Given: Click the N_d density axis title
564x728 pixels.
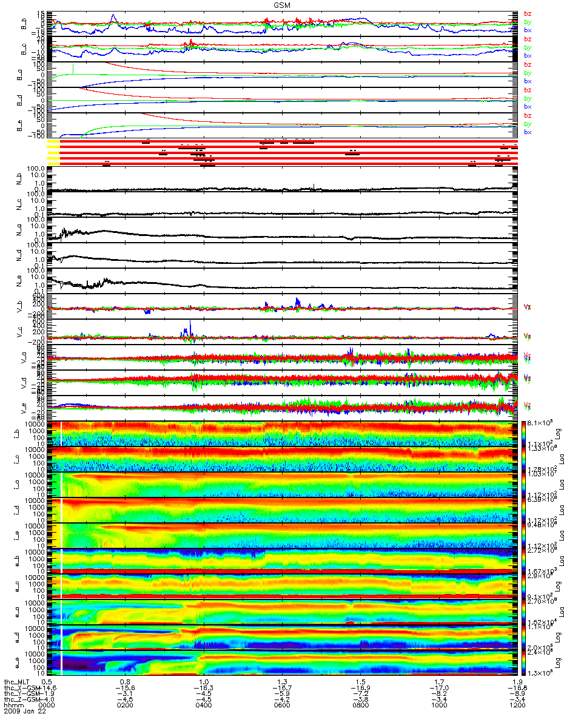Looking at the screenshot, I should pos(18,257).
